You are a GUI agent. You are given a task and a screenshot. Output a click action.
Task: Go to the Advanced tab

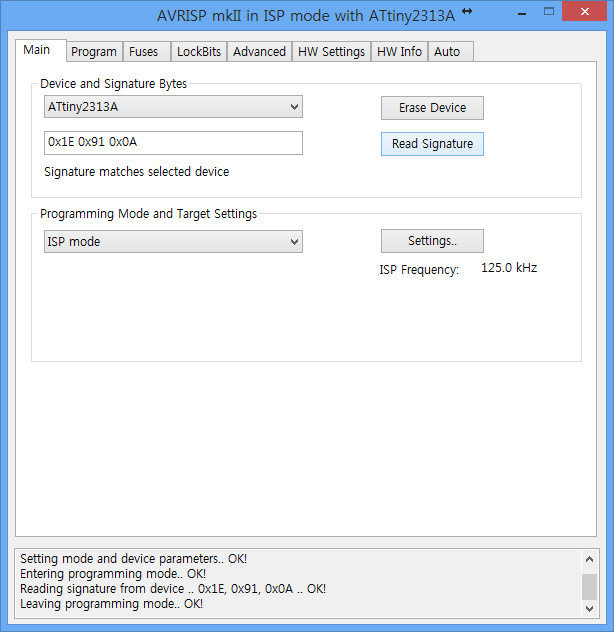(x=259, y=52)
